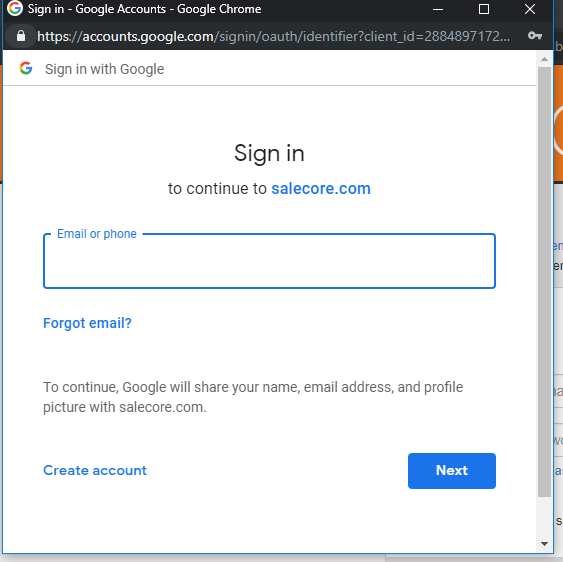
Task: Open the Create account option
Action: point(95,470)
